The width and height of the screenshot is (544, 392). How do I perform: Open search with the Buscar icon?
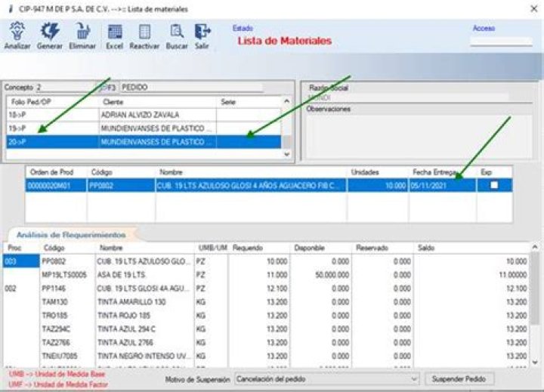pyautogui.click(x=177, y=32)
